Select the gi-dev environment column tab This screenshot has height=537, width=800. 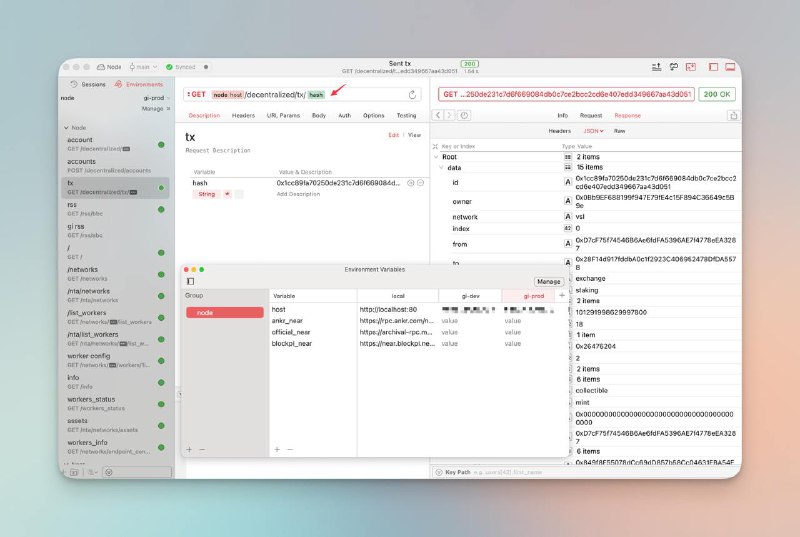[471, 296]
